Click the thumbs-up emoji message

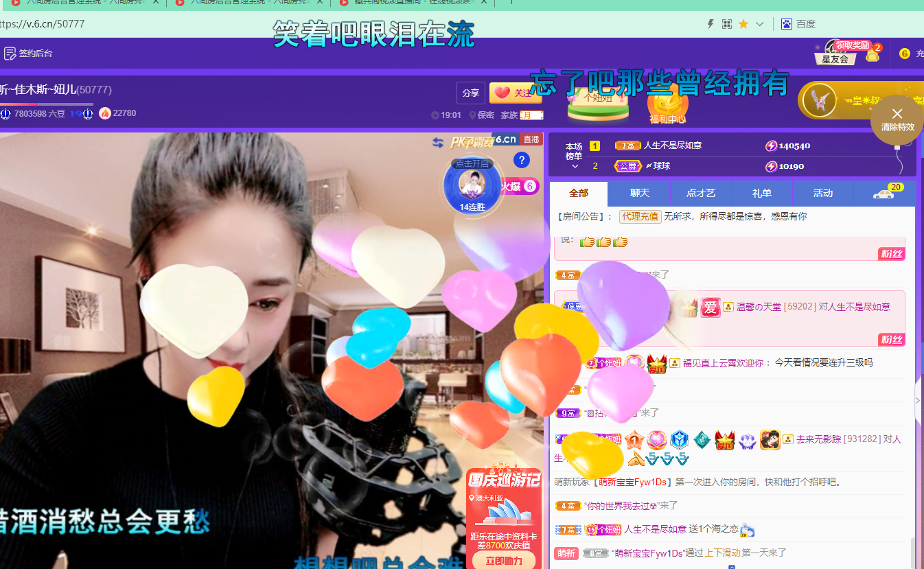[603, 242]
